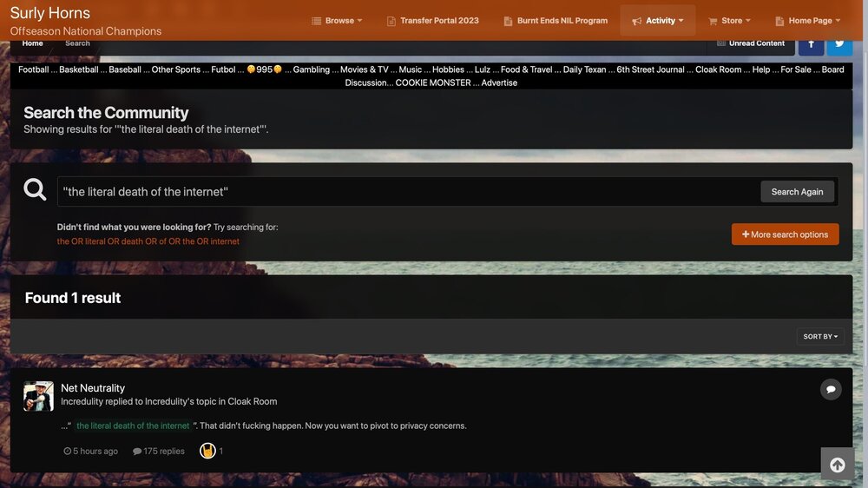Open the Net Neutrality result title

tap(93, 388)
